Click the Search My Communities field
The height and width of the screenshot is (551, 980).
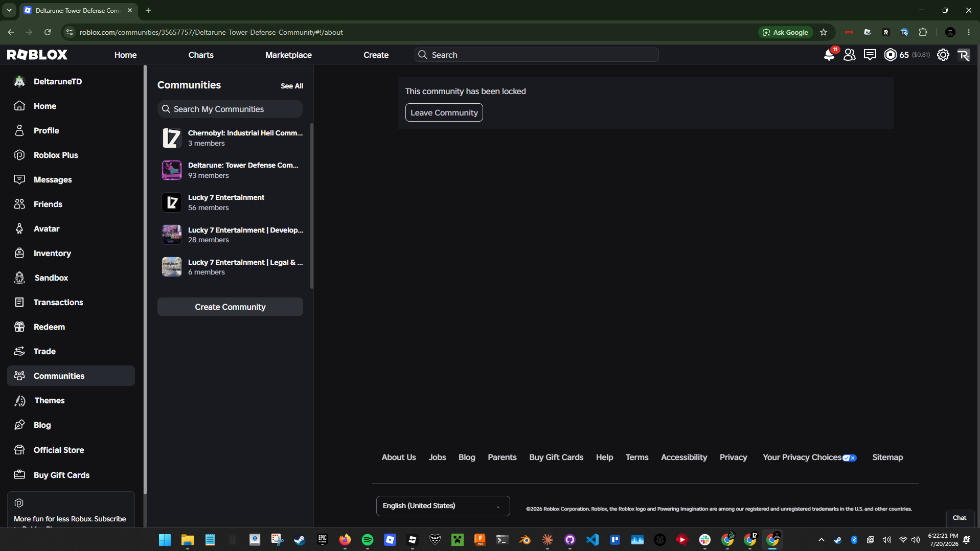(230, 109)
